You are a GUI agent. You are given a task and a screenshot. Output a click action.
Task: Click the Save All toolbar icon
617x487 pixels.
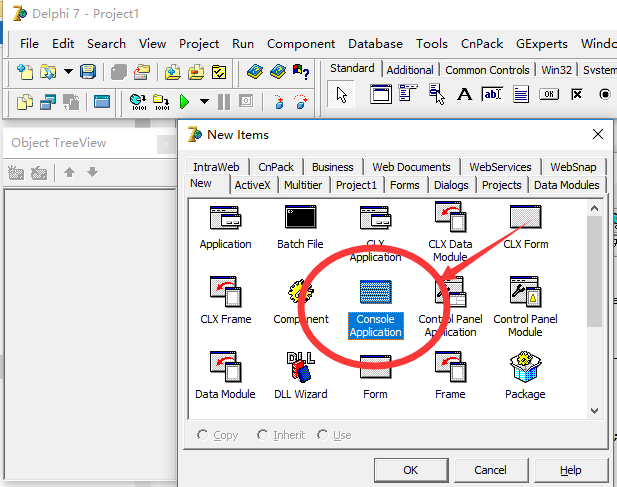coord(118,72)
